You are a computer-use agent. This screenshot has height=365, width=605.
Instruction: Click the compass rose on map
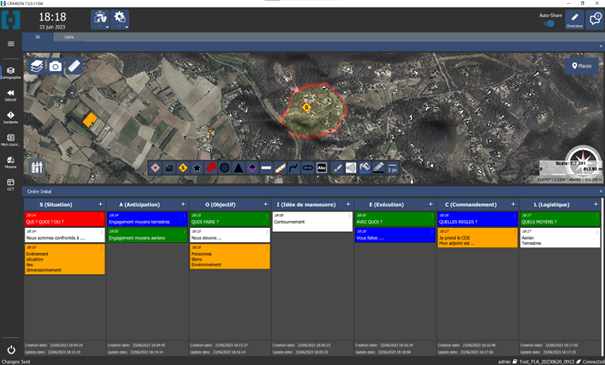(x=584, y=160)
